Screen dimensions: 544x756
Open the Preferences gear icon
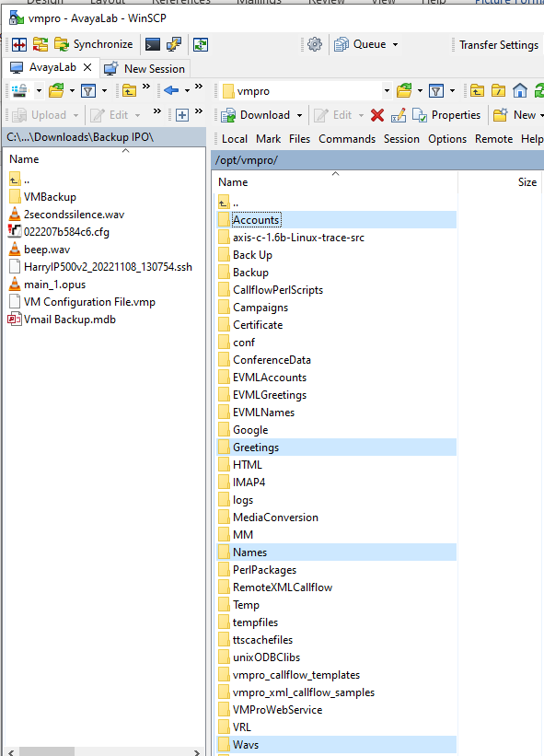pos(315,45)
